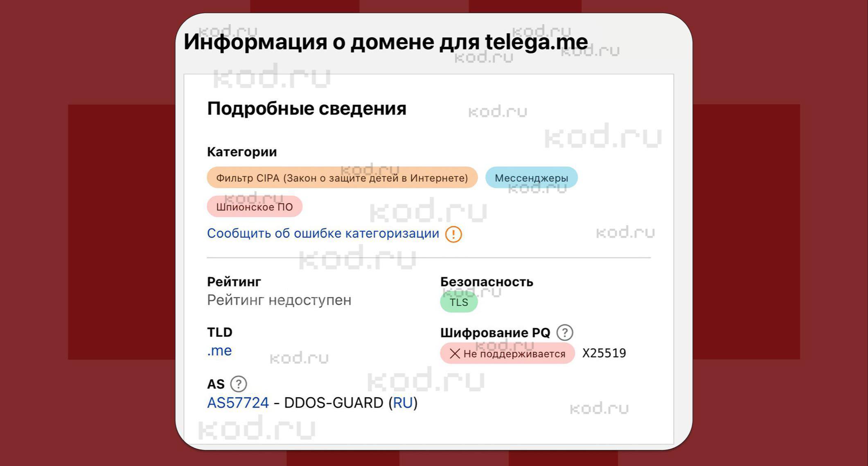
Task: Click the X25519 text
Action: [x=604, y=353]
